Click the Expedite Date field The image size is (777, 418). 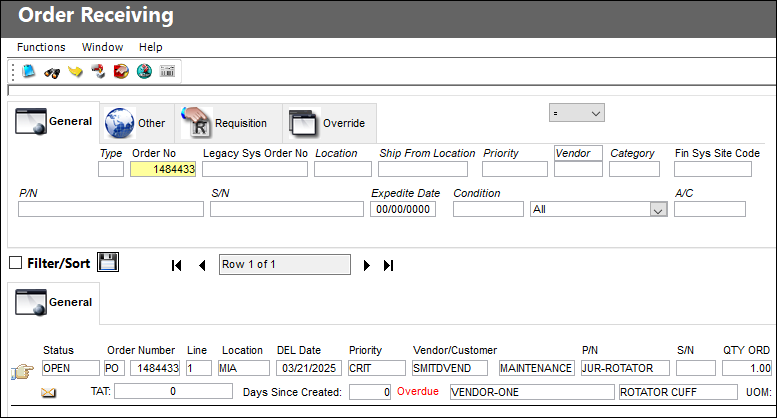(403, 209)
